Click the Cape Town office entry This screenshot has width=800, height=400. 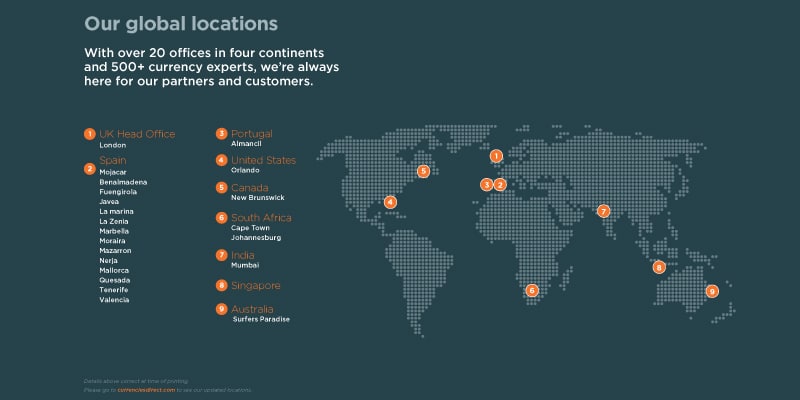click(251, 228)
